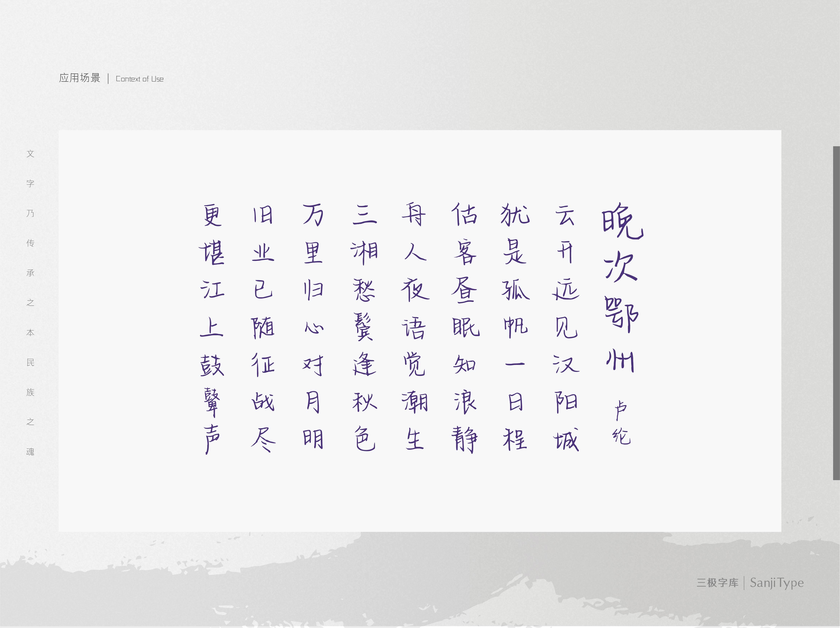Click the handwritten character 静
Screen dimensions: 840x628
pos(464,439)
